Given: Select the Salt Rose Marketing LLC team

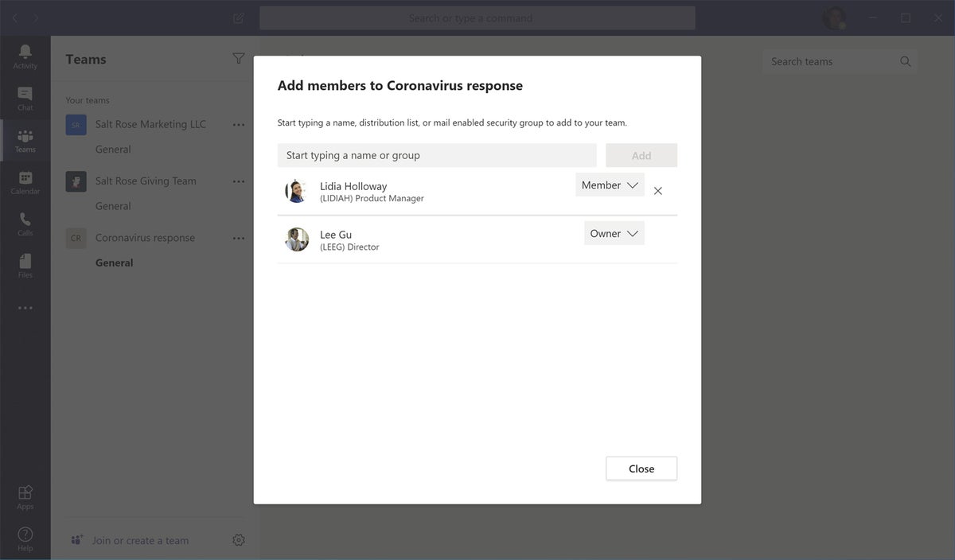Looking at the screenshot, I should (x=150, y=124).
